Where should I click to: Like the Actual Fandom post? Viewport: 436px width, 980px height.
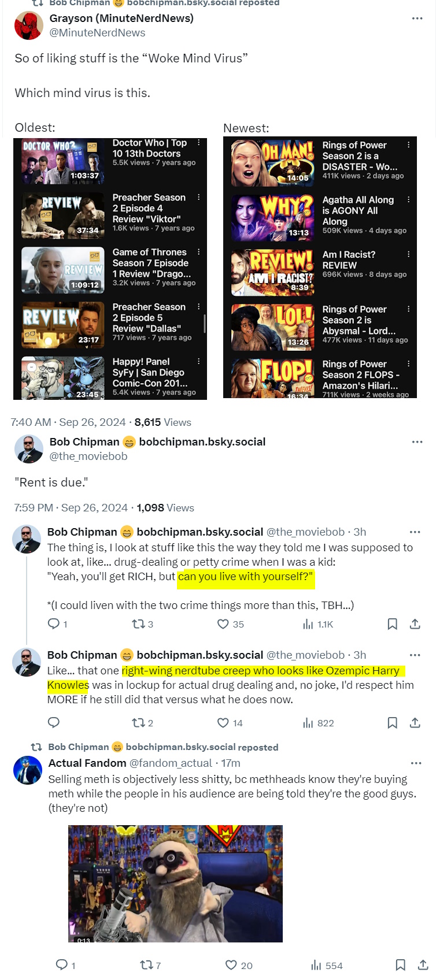click(x=231, y=965)
